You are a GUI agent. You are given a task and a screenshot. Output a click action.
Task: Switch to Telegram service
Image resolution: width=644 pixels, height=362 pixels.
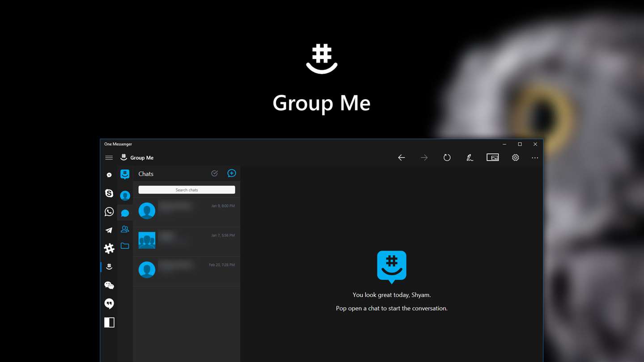pyautogui.click(x=109, y=230)
